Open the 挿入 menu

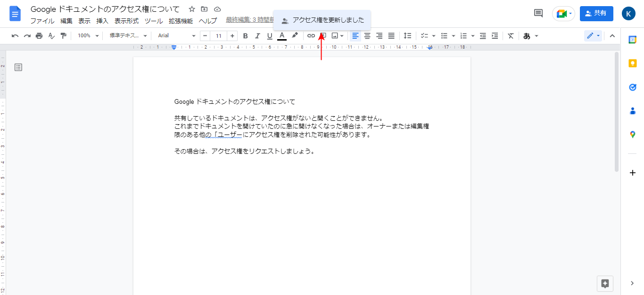tap(102, 21)
